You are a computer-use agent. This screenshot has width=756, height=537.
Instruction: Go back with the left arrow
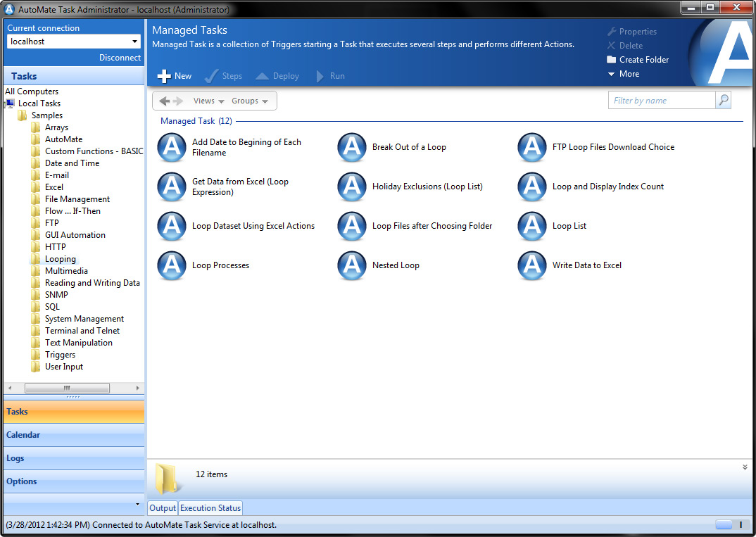[164, 101]
